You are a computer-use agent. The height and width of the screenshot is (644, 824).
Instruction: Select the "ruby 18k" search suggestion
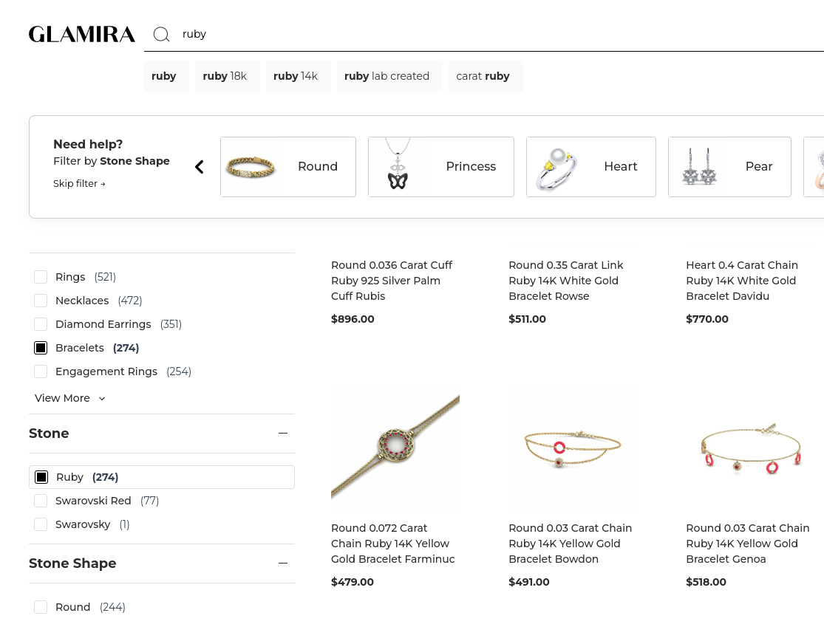coord(225,76)
